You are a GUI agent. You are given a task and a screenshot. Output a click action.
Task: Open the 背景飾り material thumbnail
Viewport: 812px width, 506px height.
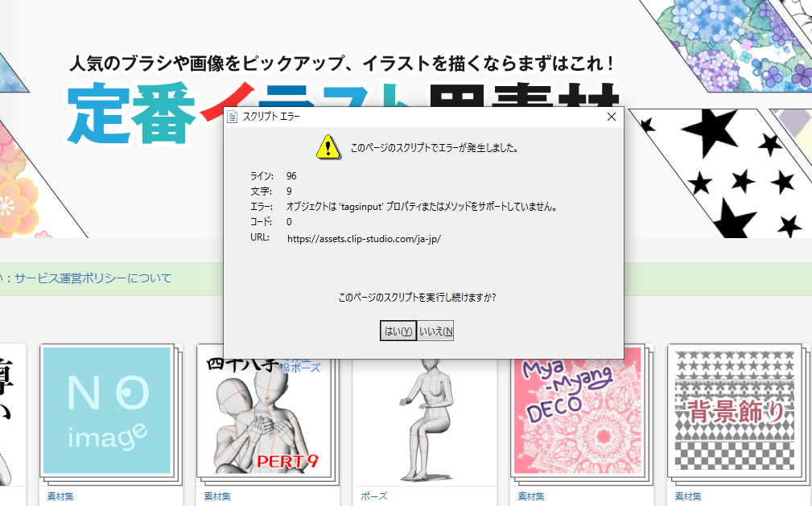tap(735, 411)
